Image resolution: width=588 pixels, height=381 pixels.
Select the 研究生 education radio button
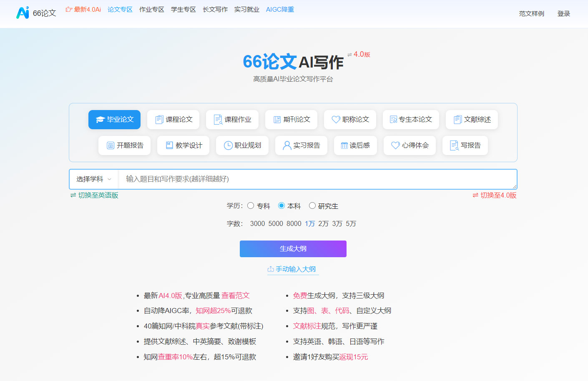[x=312, y=206]
